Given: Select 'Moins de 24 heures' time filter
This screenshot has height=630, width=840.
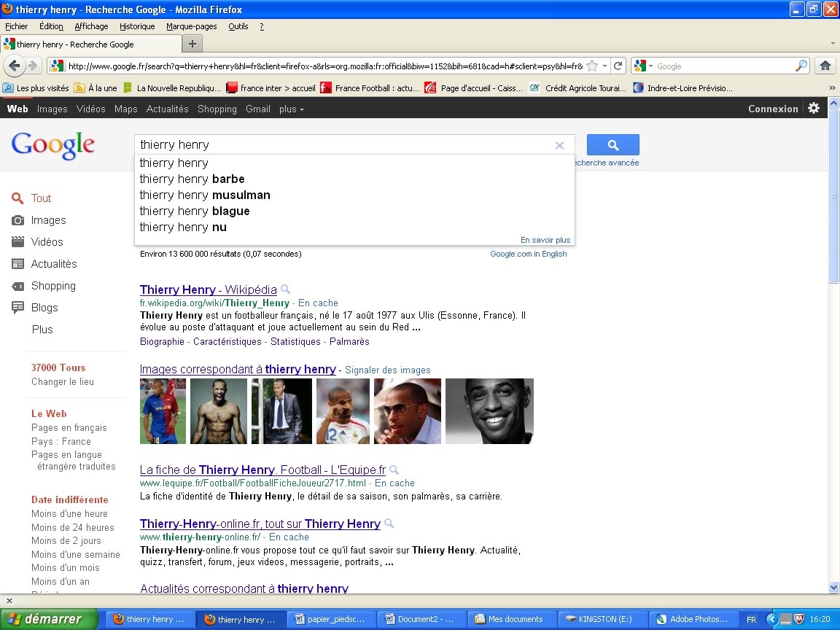Looking at the screenshot, I should pos(72,527).
